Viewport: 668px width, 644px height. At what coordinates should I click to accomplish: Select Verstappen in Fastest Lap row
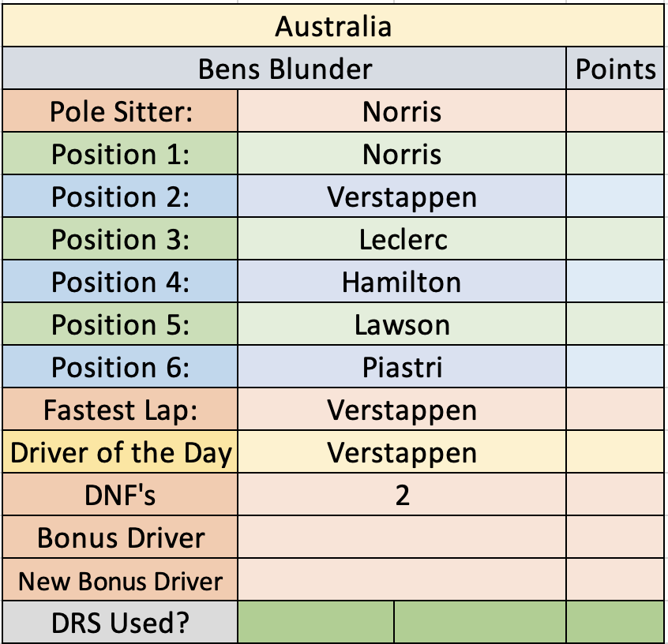pyautogui.click(x=402, y=409)
